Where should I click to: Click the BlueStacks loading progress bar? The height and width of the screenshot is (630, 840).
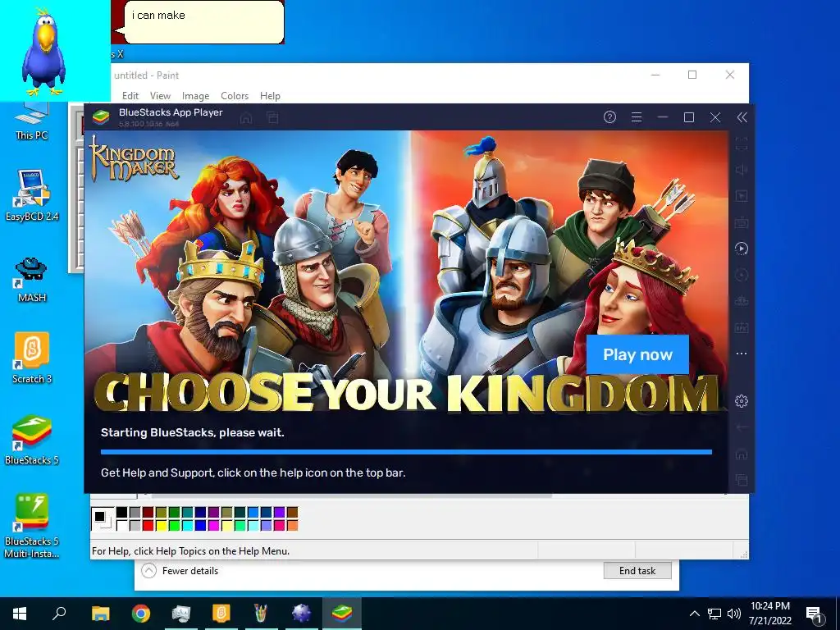pyautogui.click(x=406, y=452)
